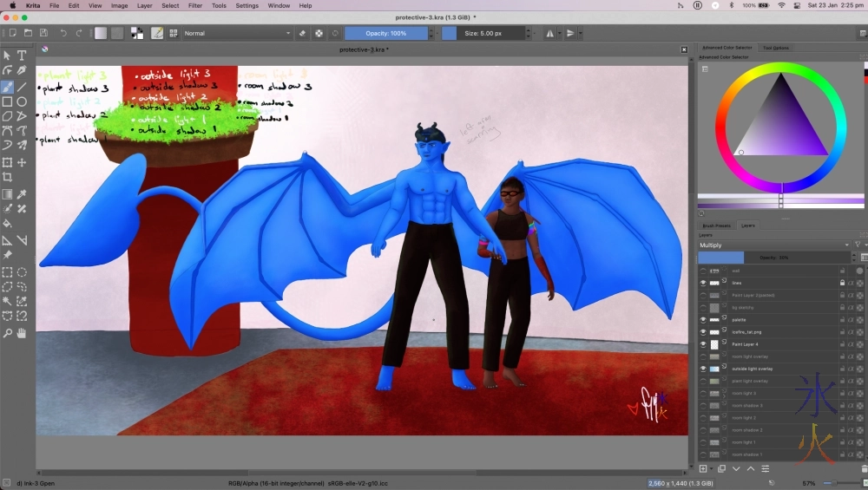Open the Normal blending mode dropdown

[x=237, y=33]
